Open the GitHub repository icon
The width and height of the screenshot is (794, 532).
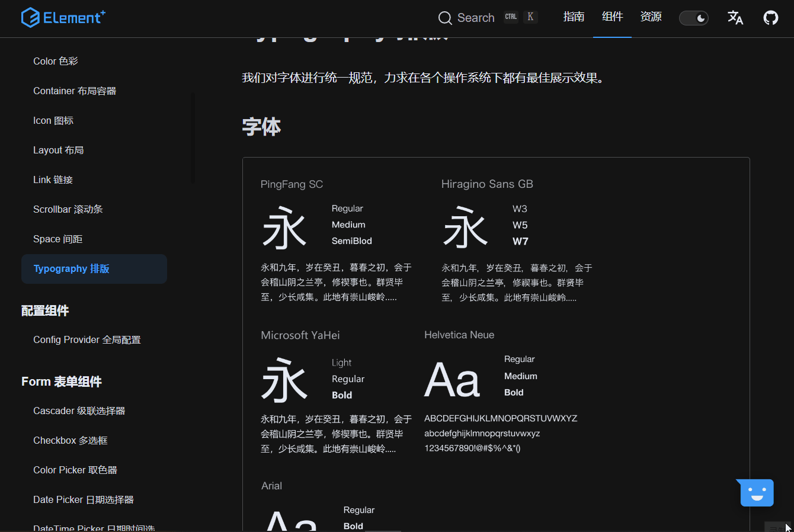coord(771,18)
